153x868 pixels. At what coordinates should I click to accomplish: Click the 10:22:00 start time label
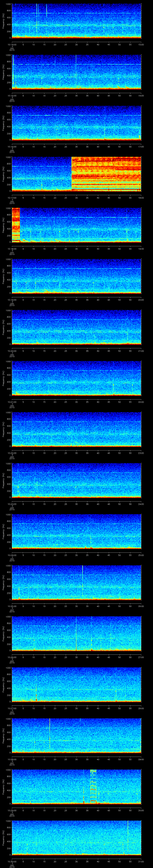point(12,453)
